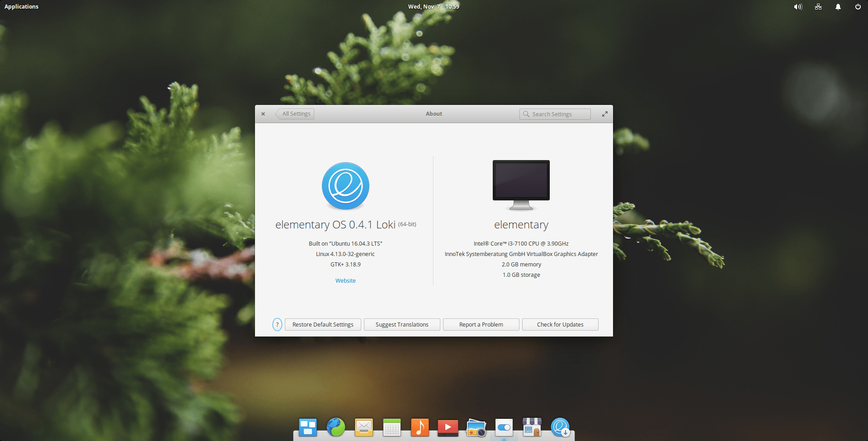The height and width of the screenshot is (441, 868).
Task: Open the Applications menu
Action: pos(22,7)
